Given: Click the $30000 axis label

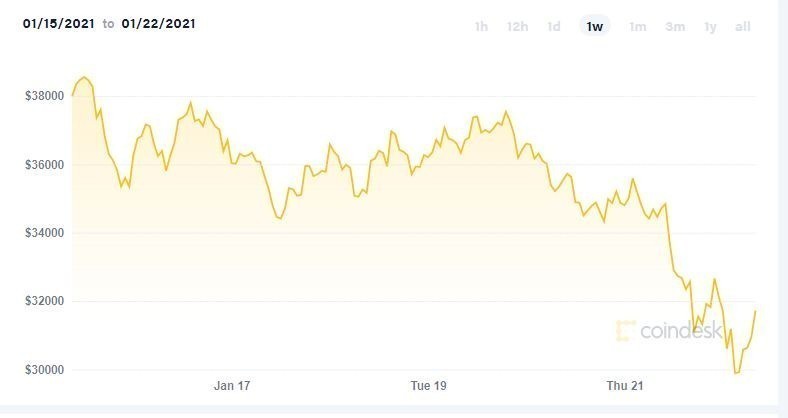Looking at the screenshot, I should click(45, 370).
